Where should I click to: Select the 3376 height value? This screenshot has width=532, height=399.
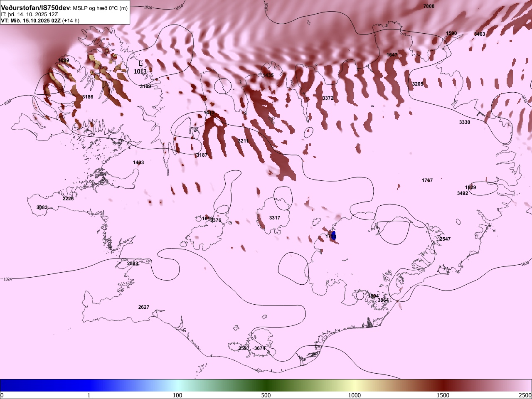216,220
